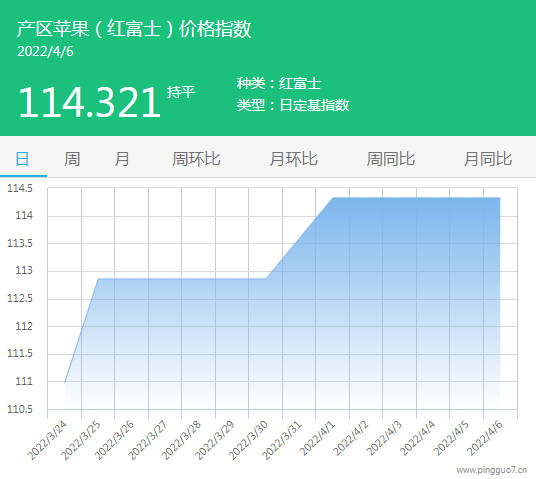Switch to the 月 monthly tab

pos(122,159)
